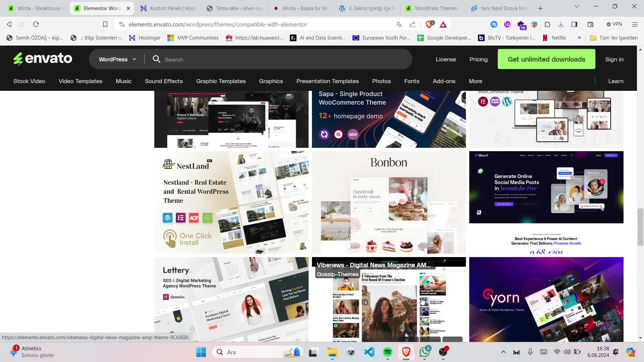The width and height of the screenshot is (644, 362).
Task: Open a new browser tab
Action: point(540,8)
